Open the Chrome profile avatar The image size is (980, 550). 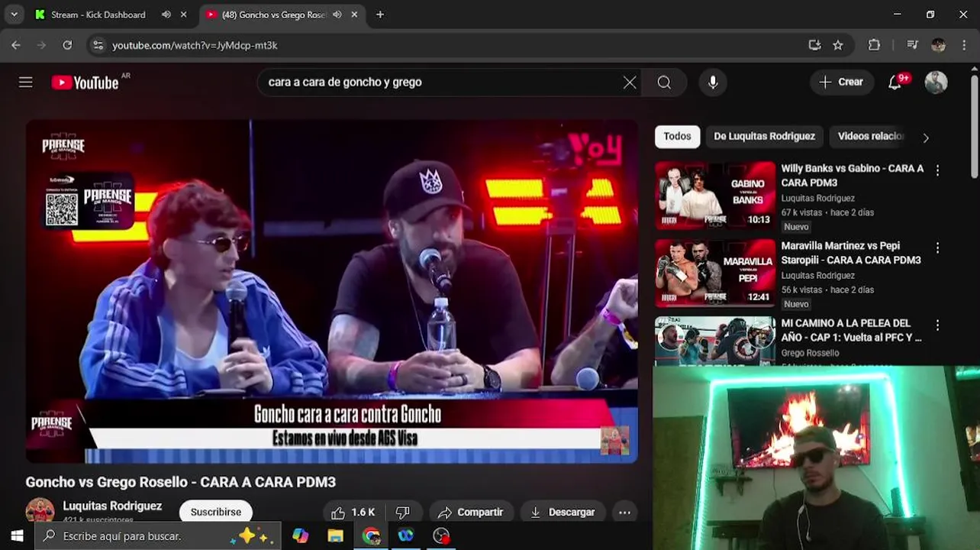point(938,45)
